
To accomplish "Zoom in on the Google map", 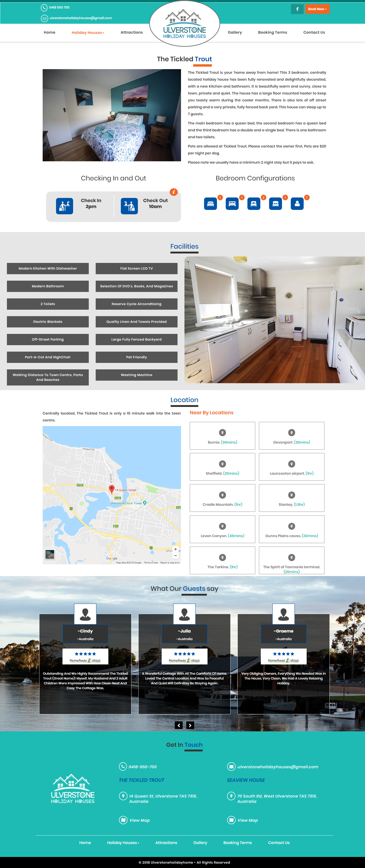I will point(175,549).
